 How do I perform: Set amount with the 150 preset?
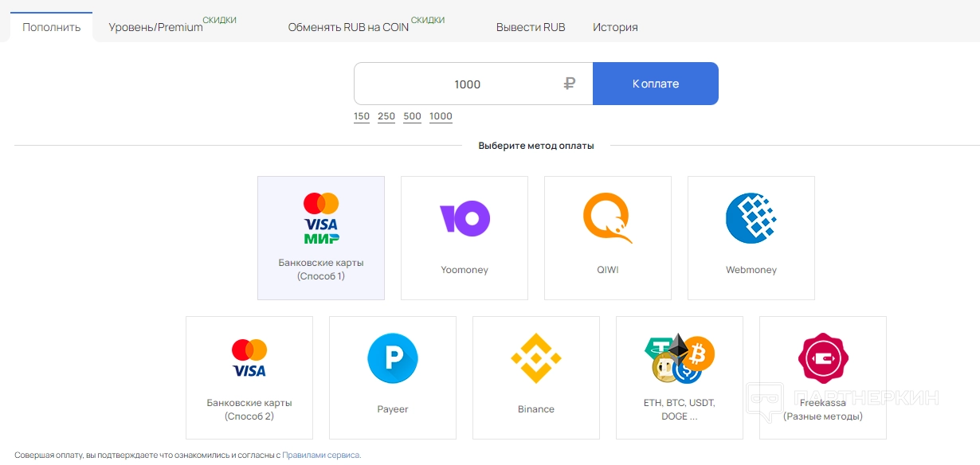click(362, 116)
